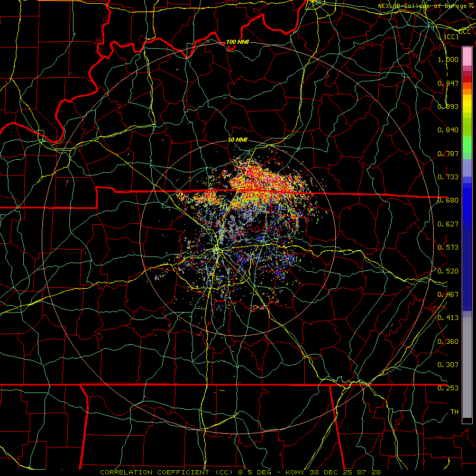Click the "NEXLAB-College of DuPage" header text
This screenshot has width=476, height=476.
pos(423,6)
